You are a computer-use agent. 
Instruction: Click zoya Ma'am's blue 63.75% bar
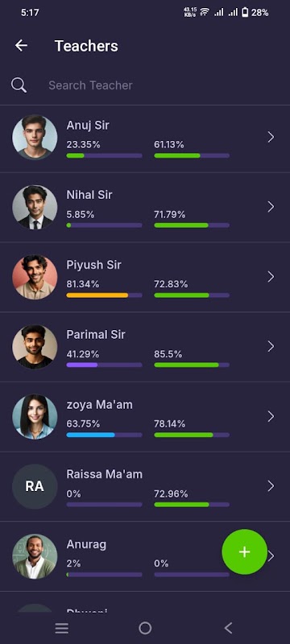[x=105, y=435]
